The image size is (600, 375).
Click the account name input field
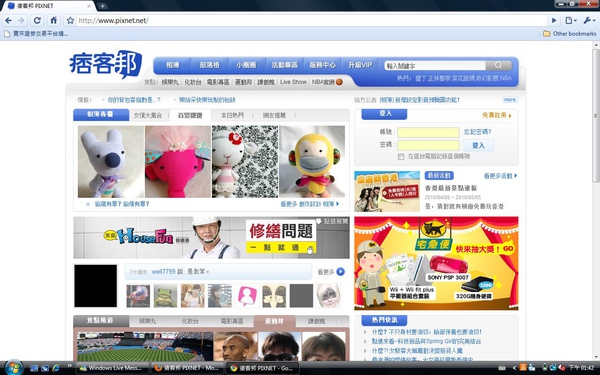pyautogui.click(x=428, y=132)
